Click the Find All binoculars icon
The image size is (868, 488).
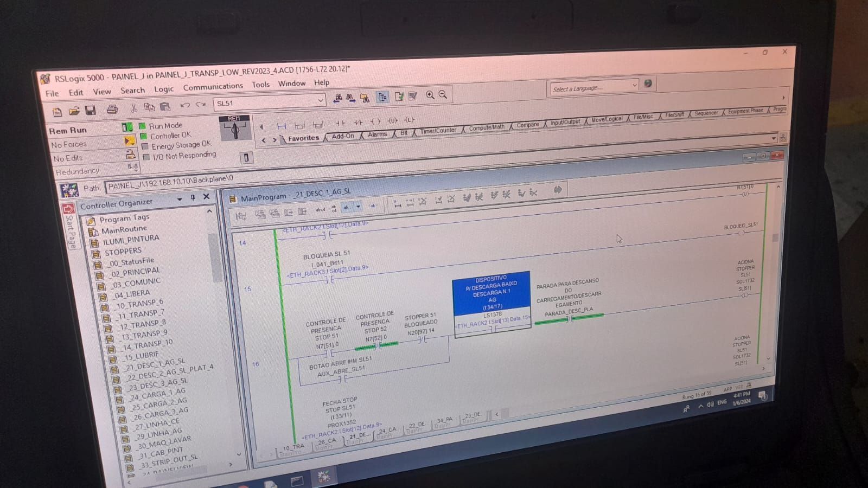(x=365, y=98)
